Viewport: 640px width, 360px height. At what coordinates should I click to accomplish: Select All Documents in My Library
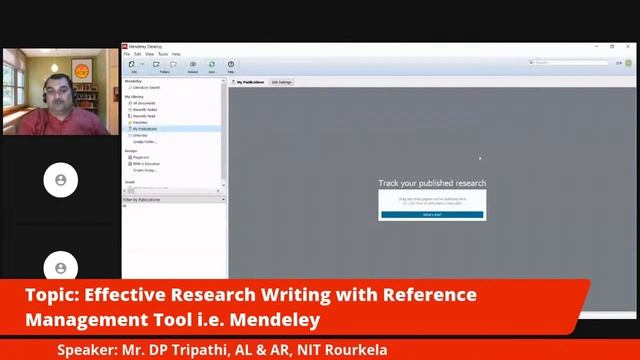click(x=144, y=103)
